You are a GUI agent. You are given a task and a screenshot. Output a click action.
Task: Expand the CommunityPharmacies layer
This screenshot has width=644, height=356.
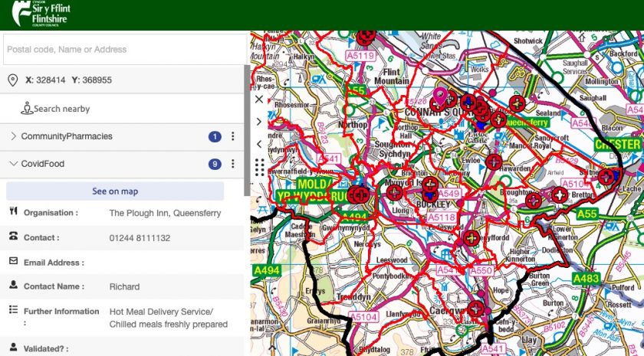pyautogui.click(x=13, y=136)
